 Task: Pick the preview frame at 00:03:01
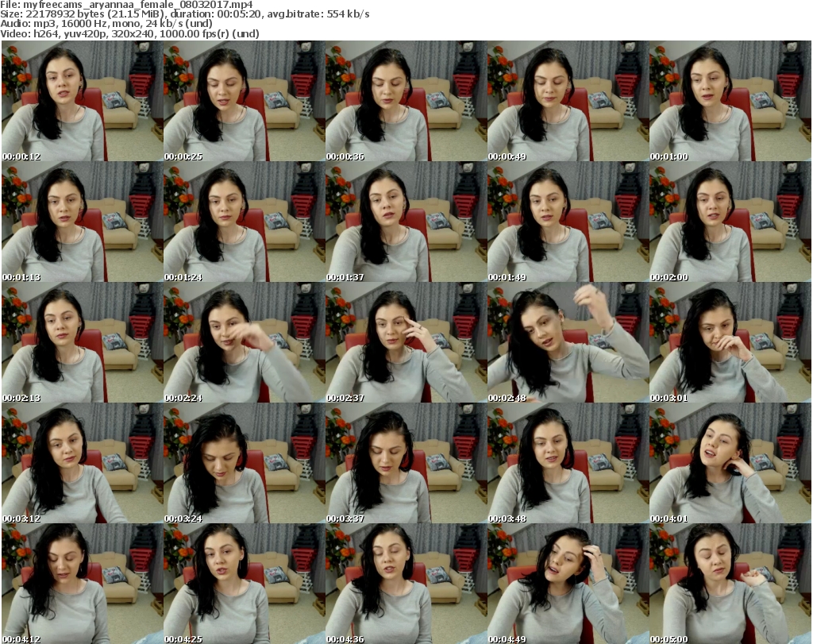pos(730,343)
